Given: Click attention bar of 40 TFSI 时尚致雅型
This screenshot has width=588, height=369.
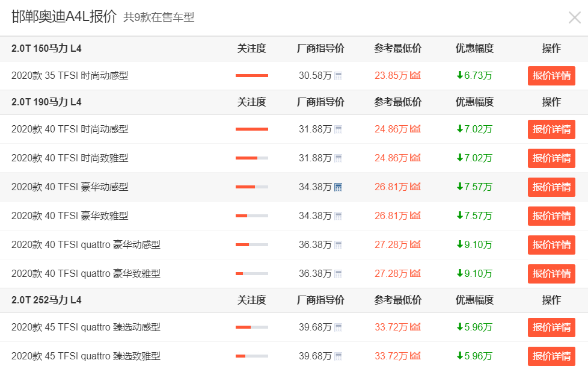Looking at the screenshot, I should 252,158.
